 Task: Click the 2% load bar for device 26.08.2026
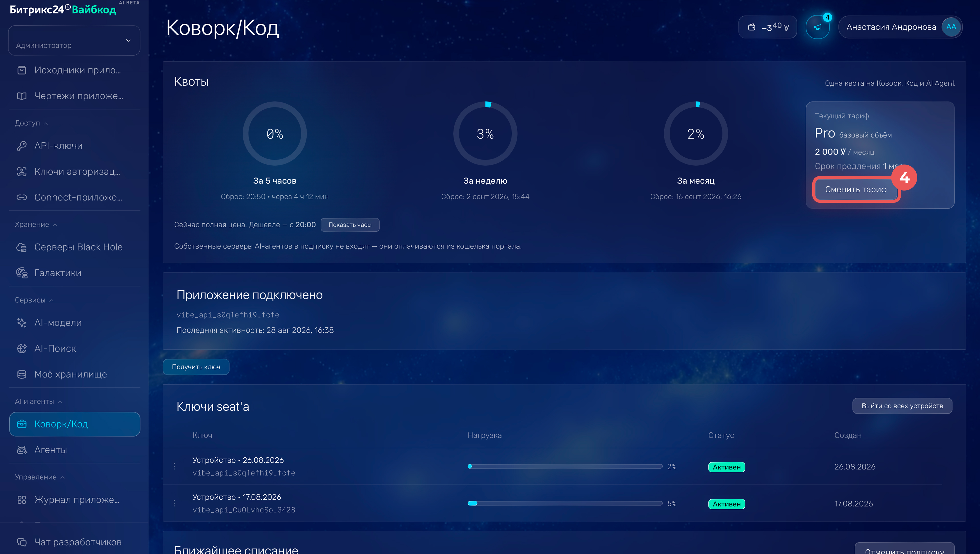pyautogui.click(x=565, y=467)
